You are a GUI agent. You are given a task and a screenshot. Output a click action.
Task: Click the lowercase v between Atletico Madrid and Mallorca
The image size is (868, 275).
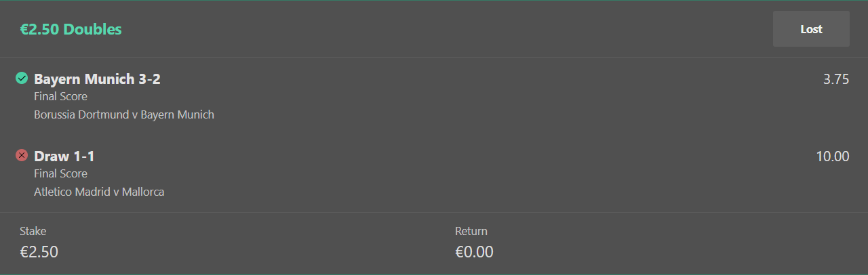click(116, 192)
